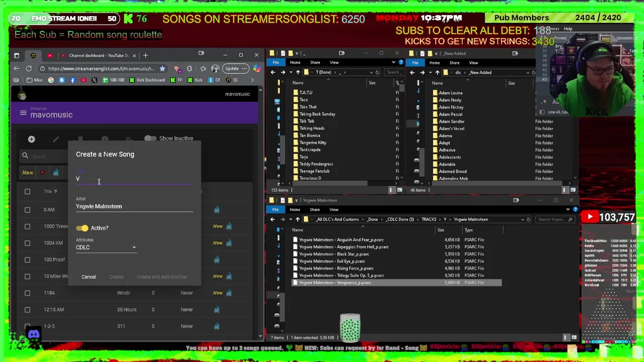Click Create and Add Another button
The width and height of the screenshot is (644, 362).
pos(162,277)
